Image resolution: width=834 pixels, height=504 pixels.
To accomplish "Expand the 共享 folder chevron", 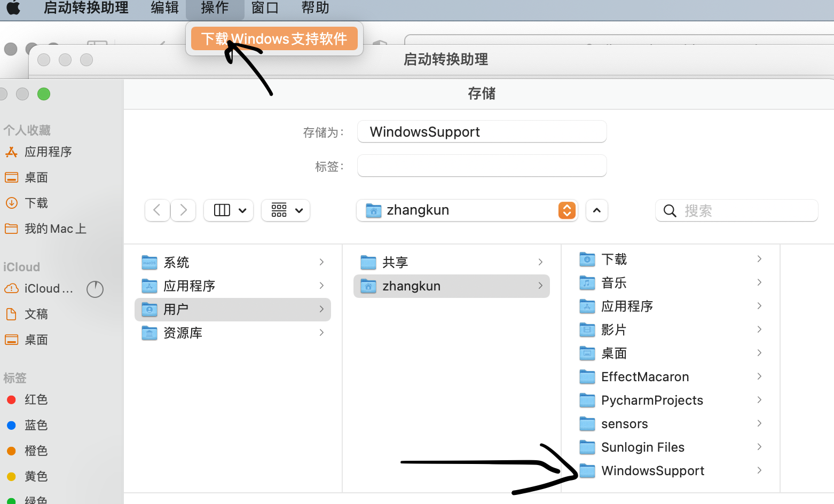I will click(x=540, y=262).
